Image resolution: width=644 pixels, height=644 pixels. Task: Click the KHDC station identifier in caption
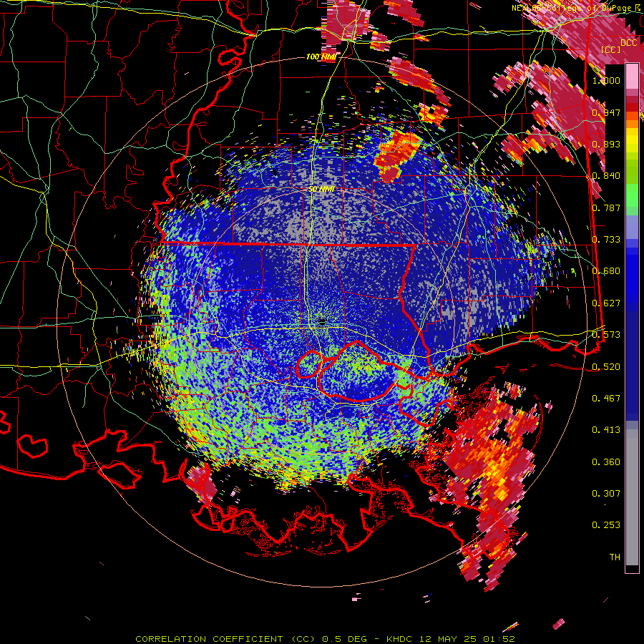[x=401, y=639]
